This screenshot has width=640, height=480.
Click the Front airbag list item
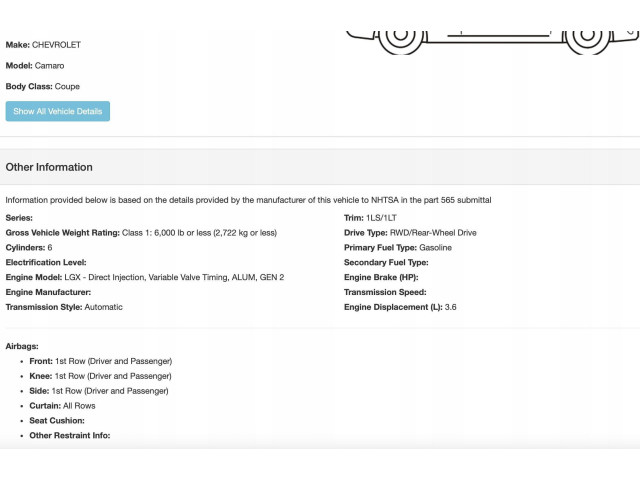tap(100, 360)
